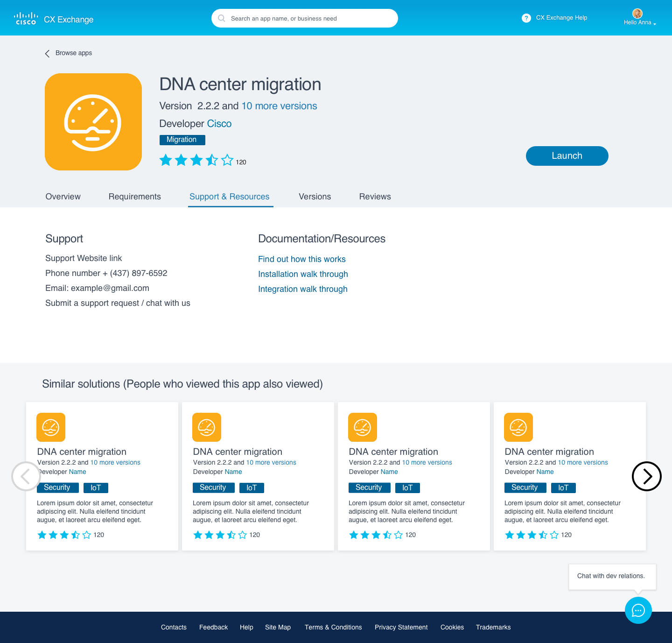
Task: Click the Migration tag
Action: point(182,140)
